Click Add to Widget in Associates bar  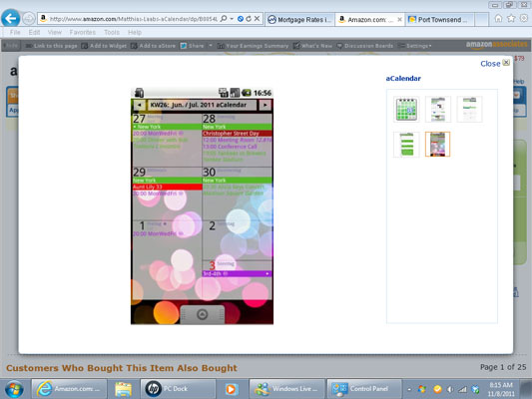click(104, 46)
